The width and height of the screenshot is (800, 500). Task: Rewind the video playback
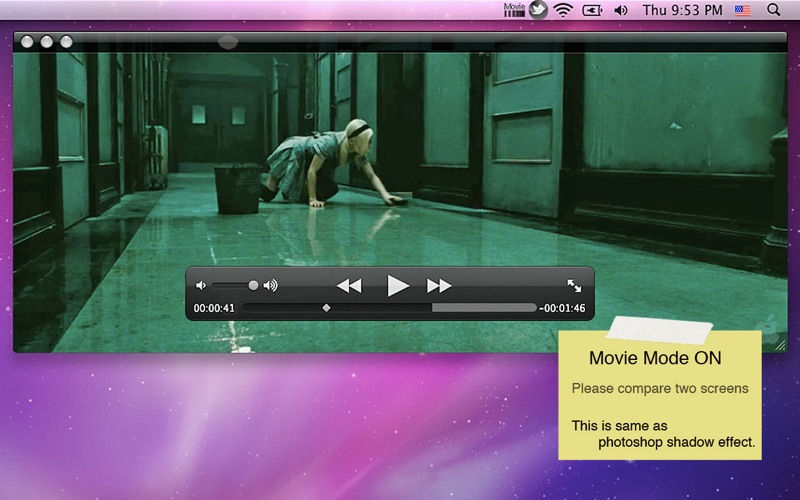349,286
